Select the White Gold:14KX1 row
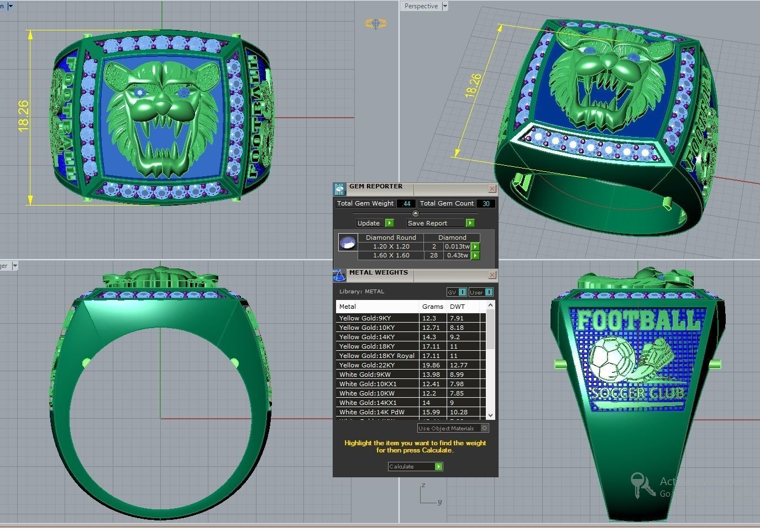Viewport: 760px width, 532px height. click(x=411, y=403)
